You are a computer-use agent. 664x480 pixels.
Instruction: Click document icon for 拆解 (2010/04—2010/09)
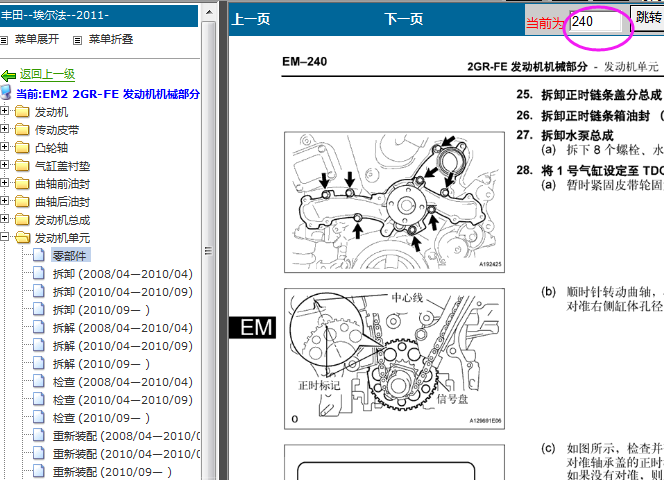tap(39, 345)
